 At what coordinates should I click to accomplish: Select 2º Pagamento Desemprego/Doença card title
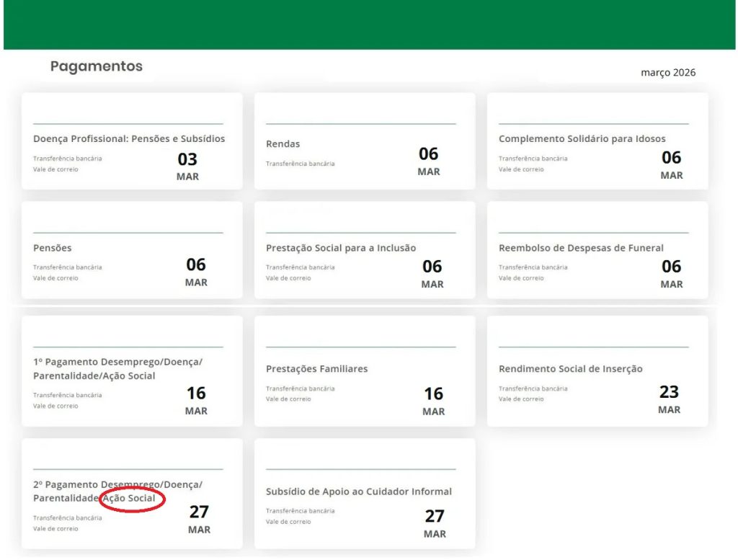click(117, 484)
